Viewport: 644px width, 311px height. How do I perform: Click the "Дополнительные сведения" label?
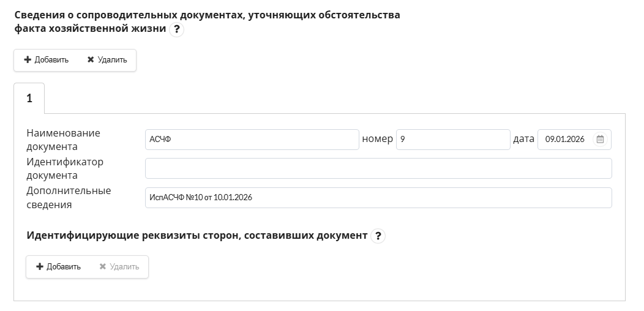[x=69, y=198]
